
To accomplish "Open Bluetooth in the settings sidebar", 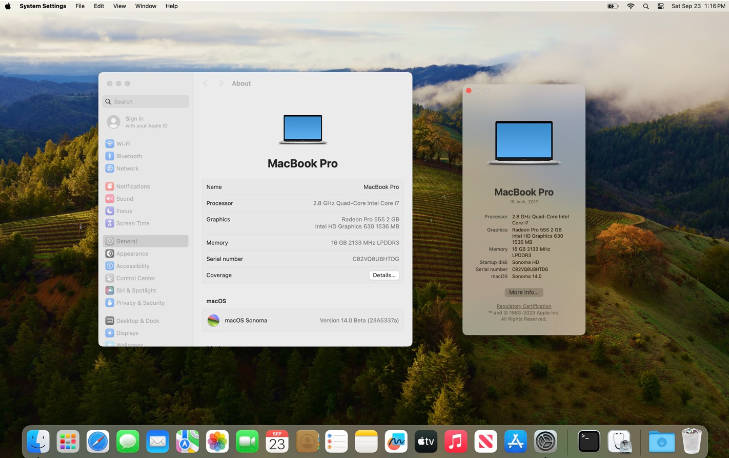I will click(x=146, y=156).
